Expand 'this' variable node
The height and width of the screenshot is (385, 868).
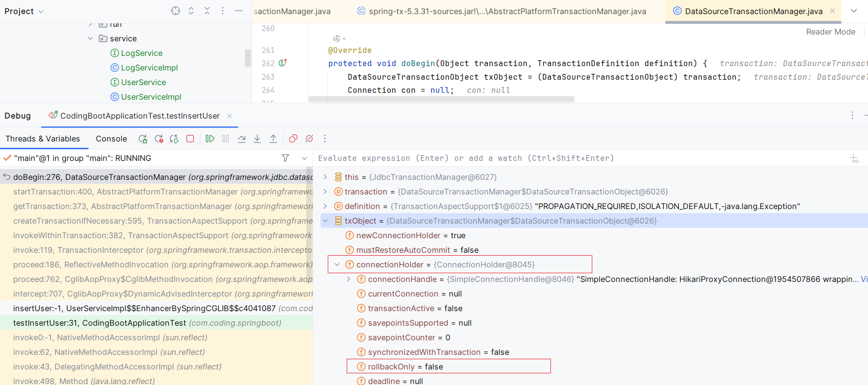click(325, 177)
